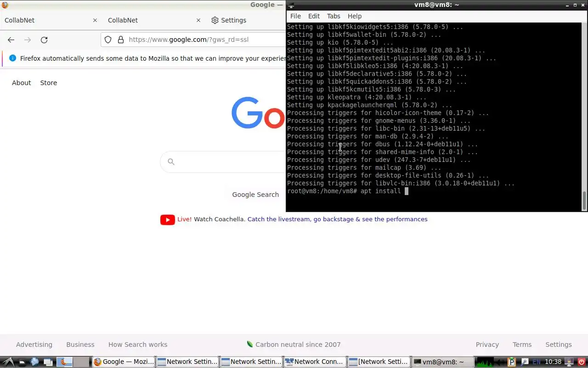This screenshot has height=368, width=588.
Task: Click the red power logout icon
Action: pyautogui.click(x=581, y=362)
